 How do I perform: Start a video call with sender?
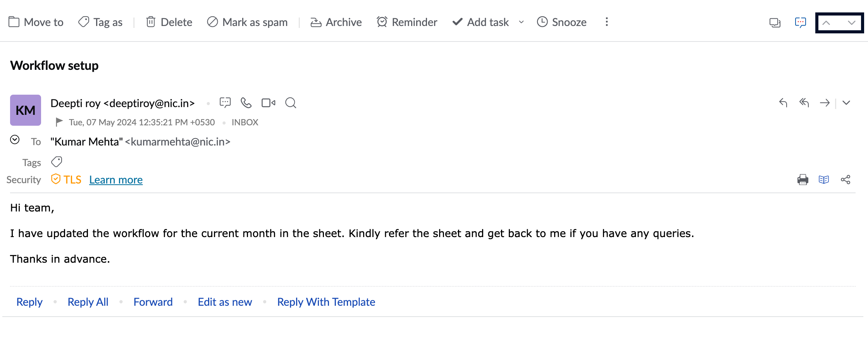click(x=268, y=103)
